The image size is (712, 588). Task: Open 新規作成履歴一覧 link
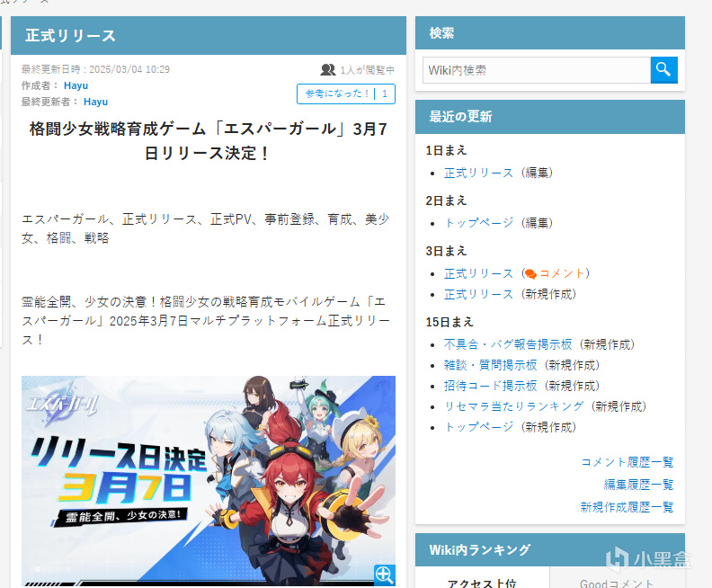coord(627,507)
